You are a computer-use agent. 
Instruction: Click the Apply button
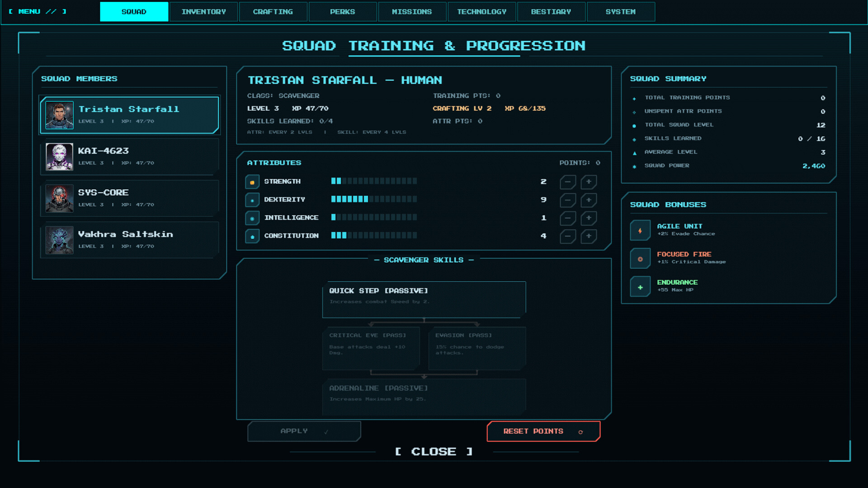click(304, 432)
